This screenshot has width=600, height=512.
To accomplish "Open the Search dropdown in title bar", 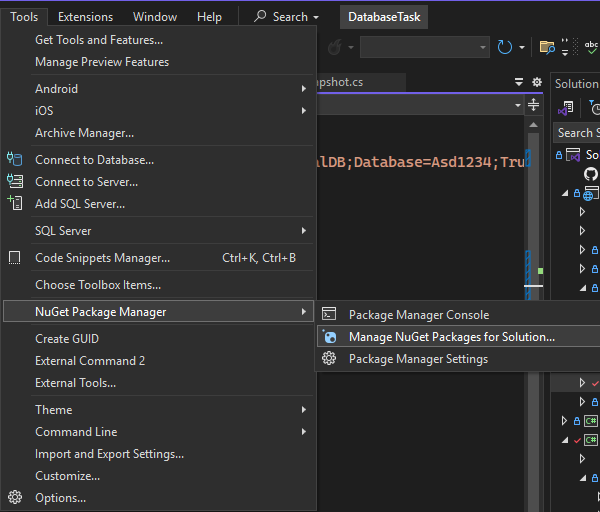I will pos(287,17).
